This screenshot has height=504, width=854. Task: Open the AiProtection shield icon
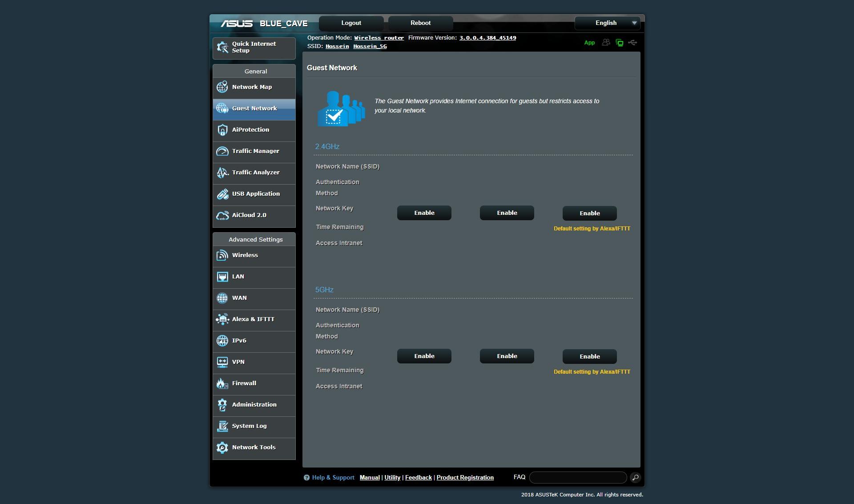222,130
